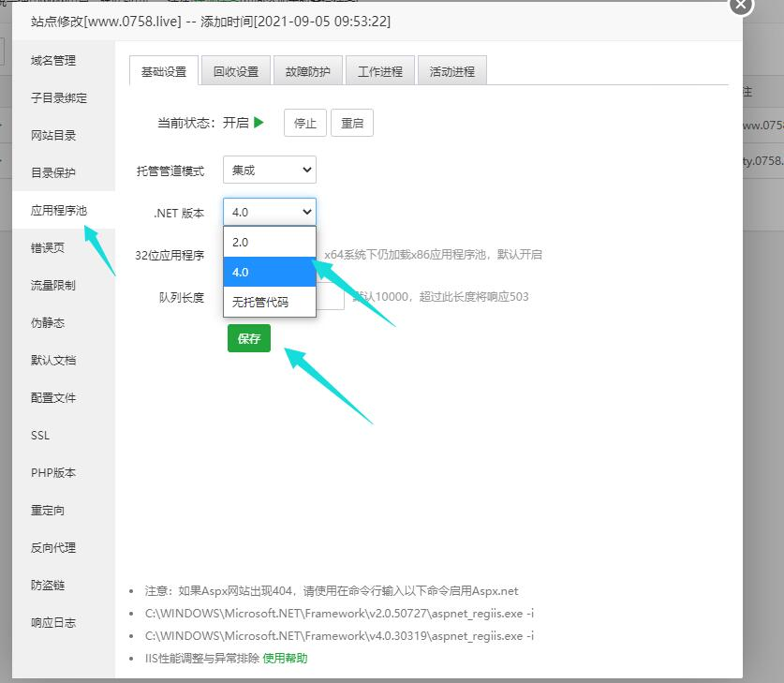
Task: Click the 停止 button
Action: pos(305,123)
